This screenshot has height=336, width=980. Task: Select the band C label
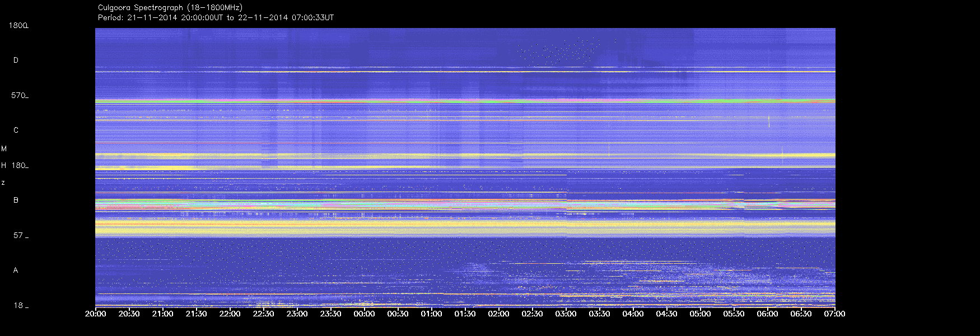click(16, 130)
